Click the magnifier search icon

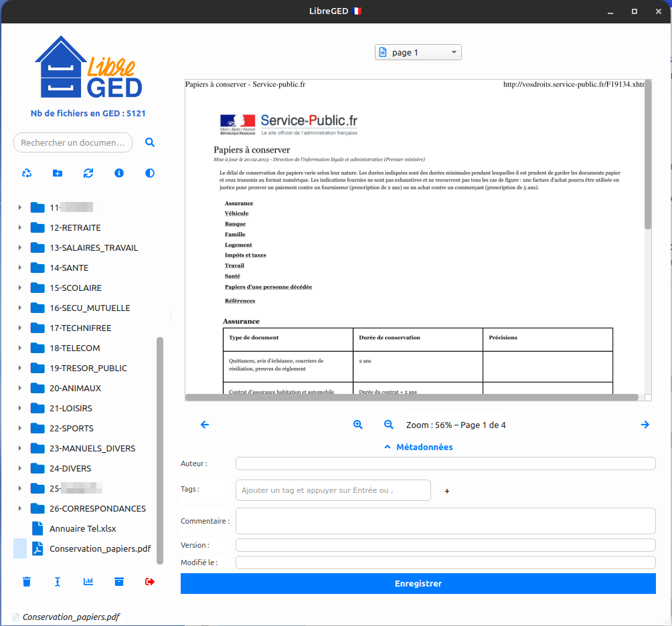pos(150,142)
